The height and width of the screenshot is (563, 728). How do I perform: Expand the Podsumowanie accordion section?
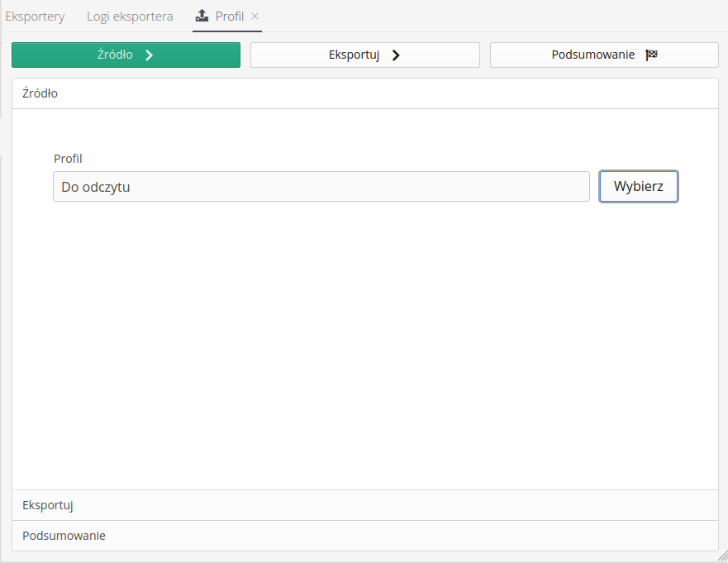click(x=364, y=536)
